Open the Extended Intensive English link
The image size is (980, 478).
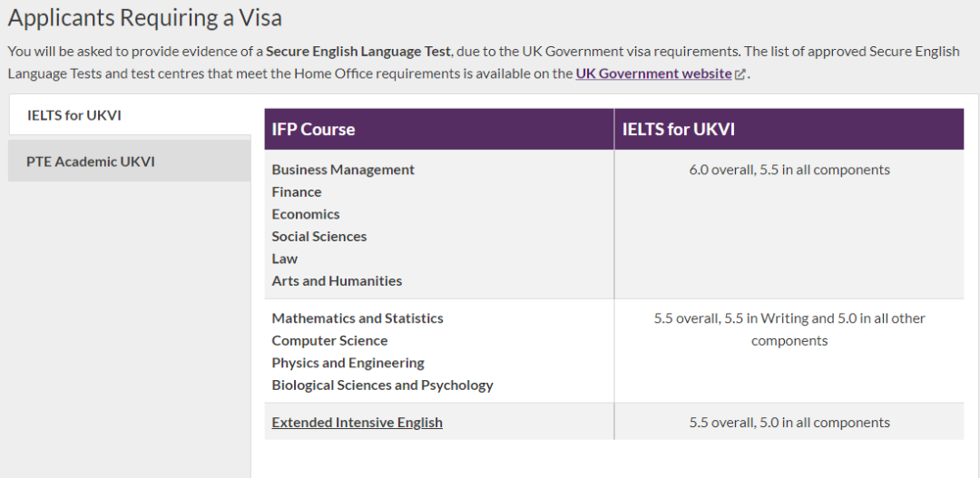[357, 423]
